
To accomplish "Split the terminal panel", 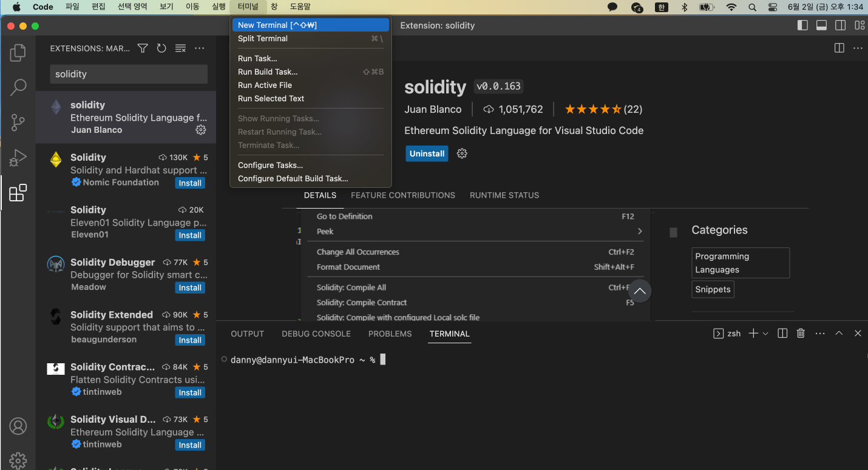I will pyautogui.click(x=782, y=334).
